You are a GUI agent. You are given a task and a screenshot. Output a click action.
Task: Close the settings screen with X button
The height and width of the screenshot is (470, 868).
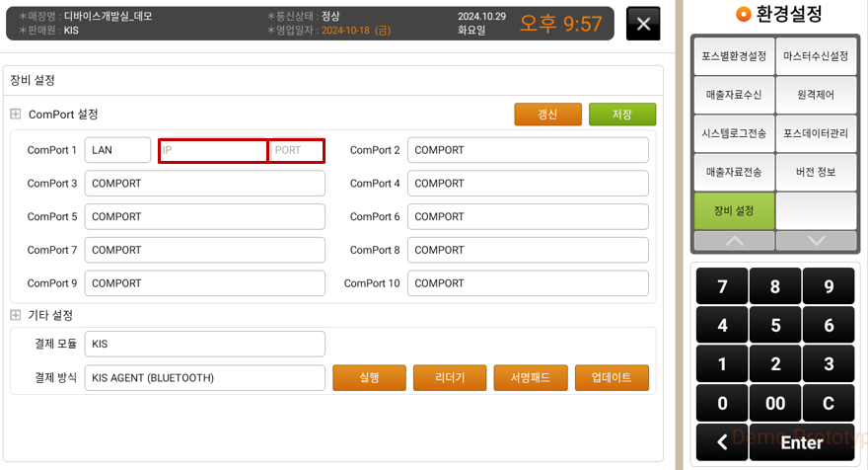tap(643, 24)
